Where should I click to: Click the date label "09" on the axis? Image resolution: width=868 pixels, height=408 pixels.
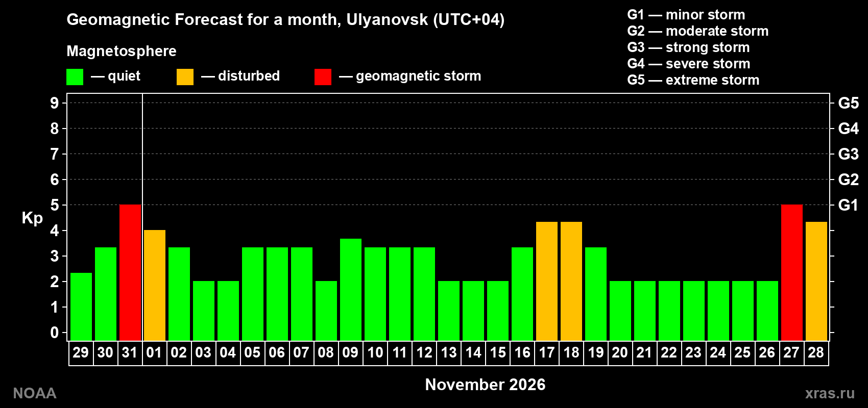point(350,352)
